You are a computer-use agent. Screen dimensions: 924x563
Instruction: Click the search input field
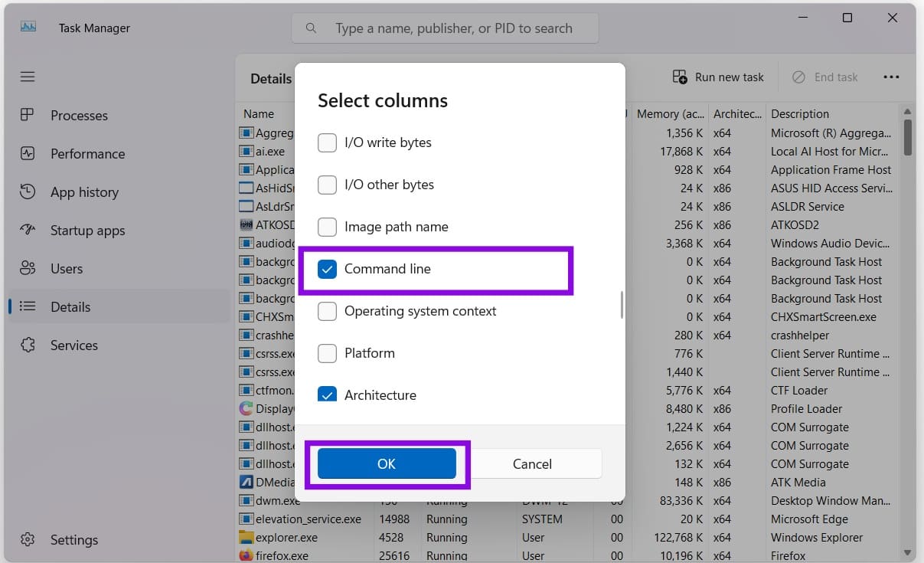(445, 28)
